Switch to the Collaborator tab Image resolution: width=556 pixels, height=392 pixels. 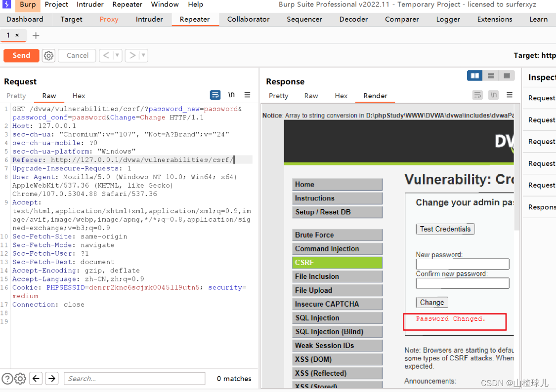[248, 19]
